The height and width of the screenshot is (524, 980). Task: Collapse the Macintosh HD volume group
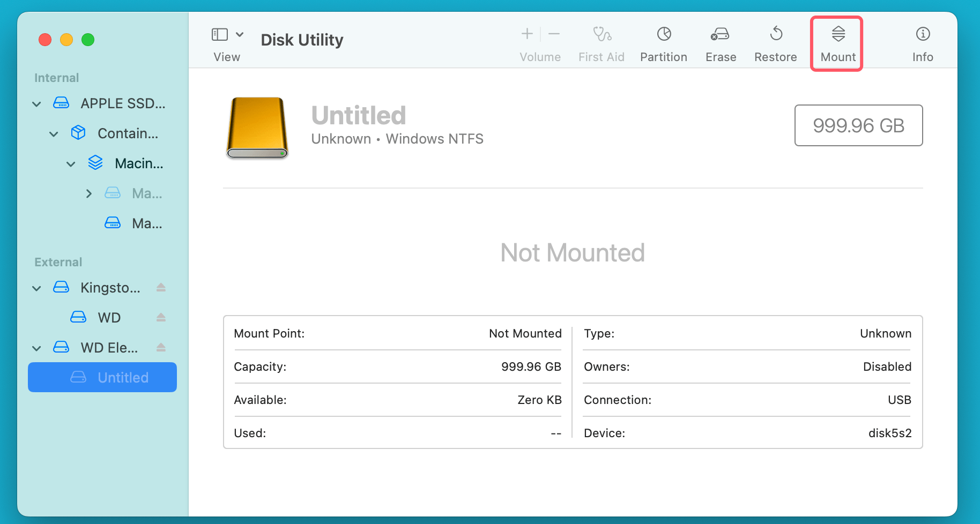pyautogui.click(x=70, y=163)
